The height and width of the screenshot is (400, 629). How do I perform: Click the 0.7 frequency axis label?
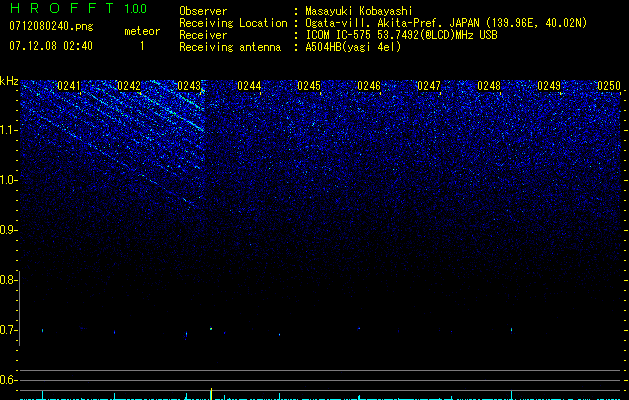pyautogui.click(x=8, y=330)
